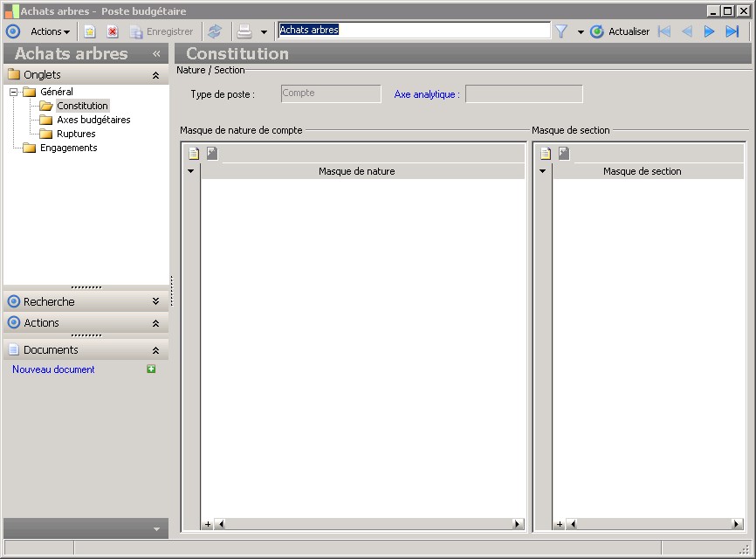Screen dimensions: 756x559
Task: Open the Actions dropdown menu
Action: (50, 31)
